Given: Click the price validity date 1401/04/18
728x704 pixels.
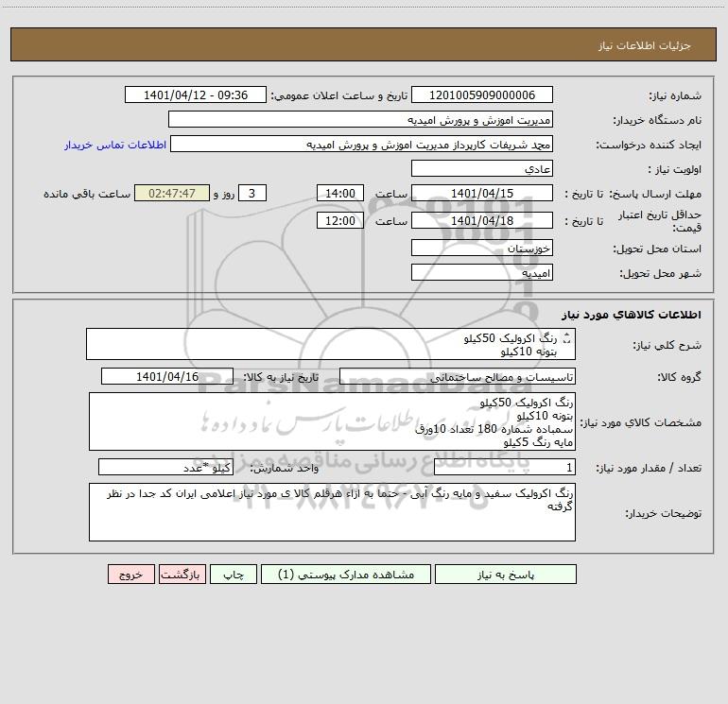Looking at the screenshot, I should tap(482, 221).
